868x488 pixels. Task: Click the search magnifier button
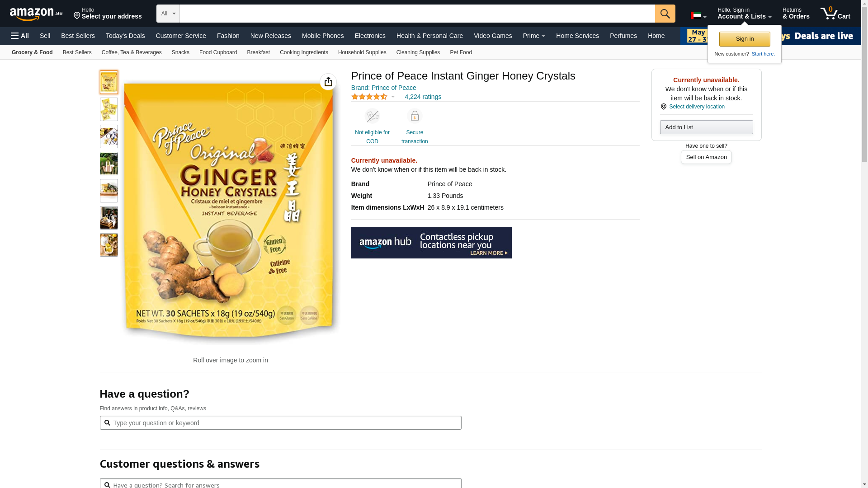pyautogui.click(x=665, y=14)
